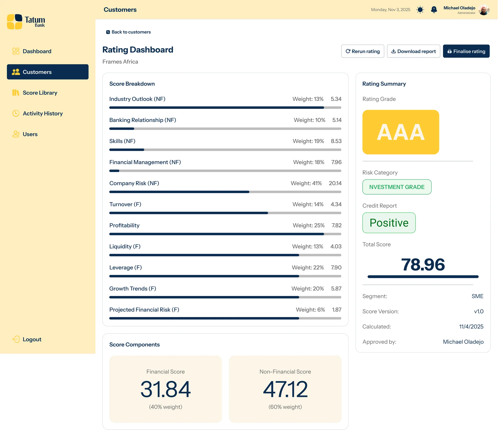Open notifications via the bell icon
Screen dimensions: 498x448
click(434, 10)
